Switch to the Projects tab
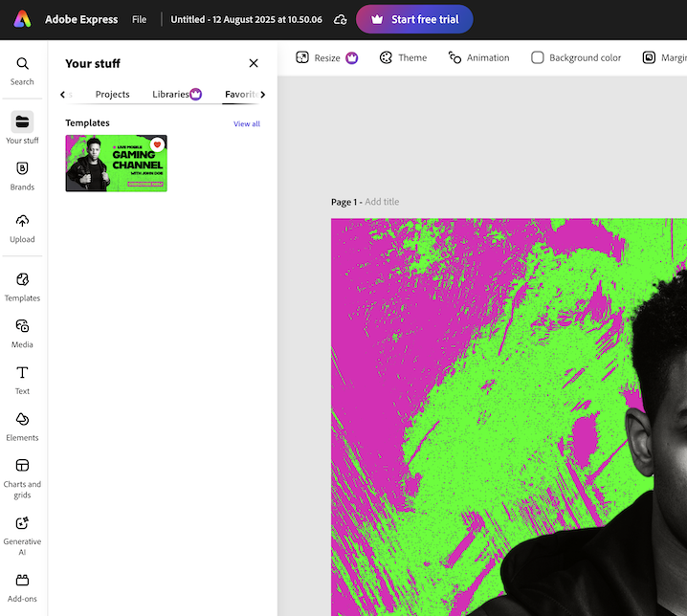This screenshot has width=687, height=616. pyautogui.click(x=113, y=94)
